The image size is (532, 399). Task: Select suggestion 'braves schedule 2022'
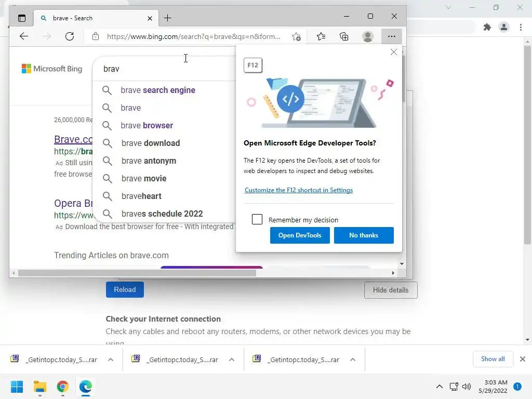164,214
